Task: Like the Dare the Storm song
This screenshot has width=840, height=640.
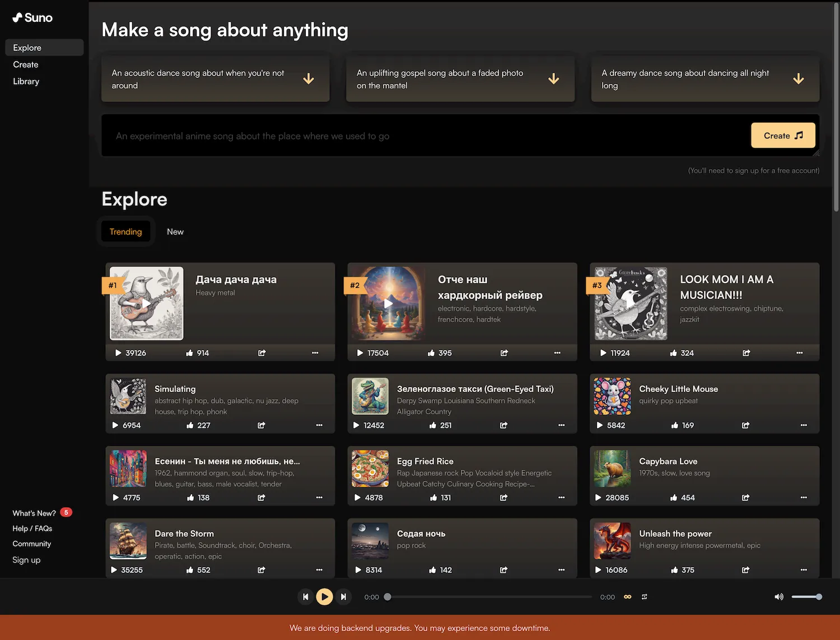Action: pyautogui.click(x=190, y=570)
